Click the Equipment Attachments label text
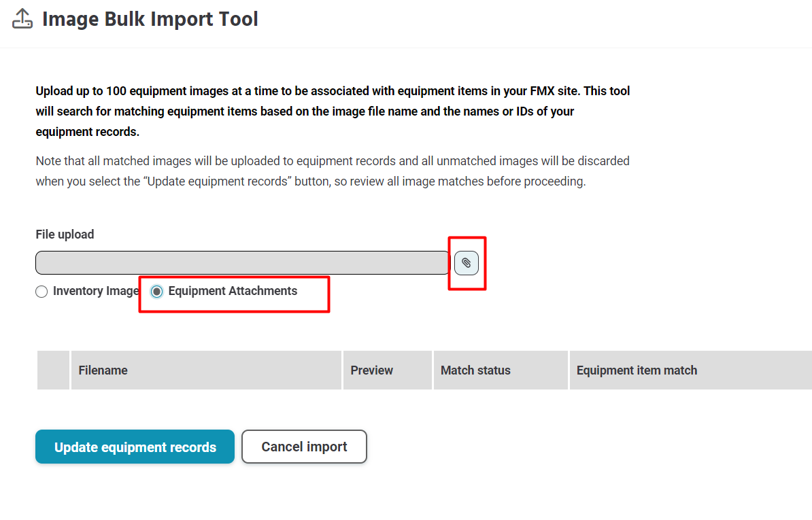Screen dimensions: 812x520 [x=233, y=291]
